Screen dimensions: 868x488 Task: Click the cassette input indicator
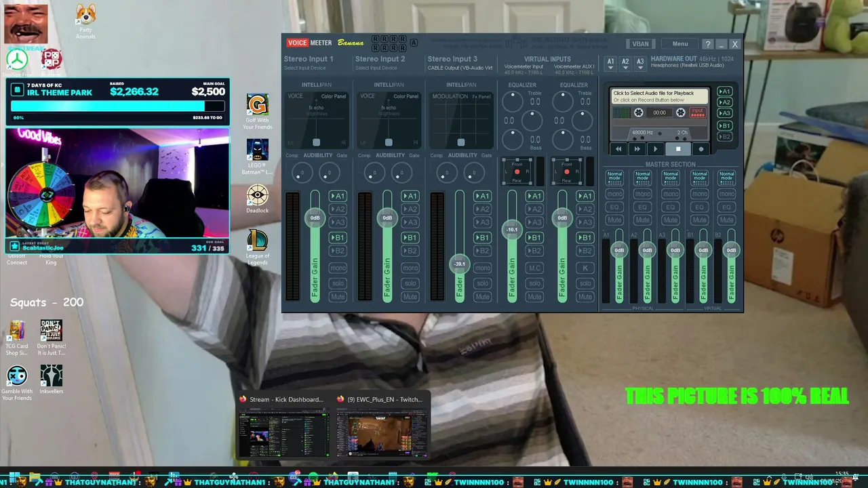click(x=697, y=113)
